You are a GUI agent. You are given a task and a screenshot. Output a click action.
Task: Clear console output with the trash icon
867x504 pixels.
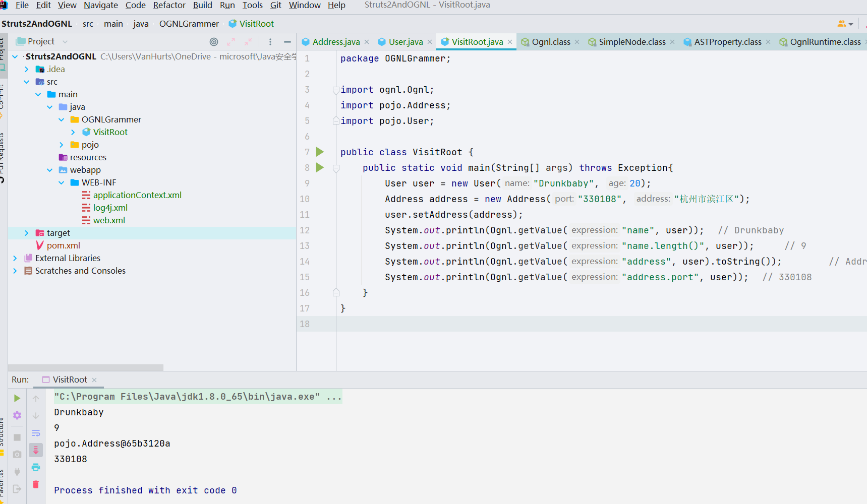pos(36,484)
